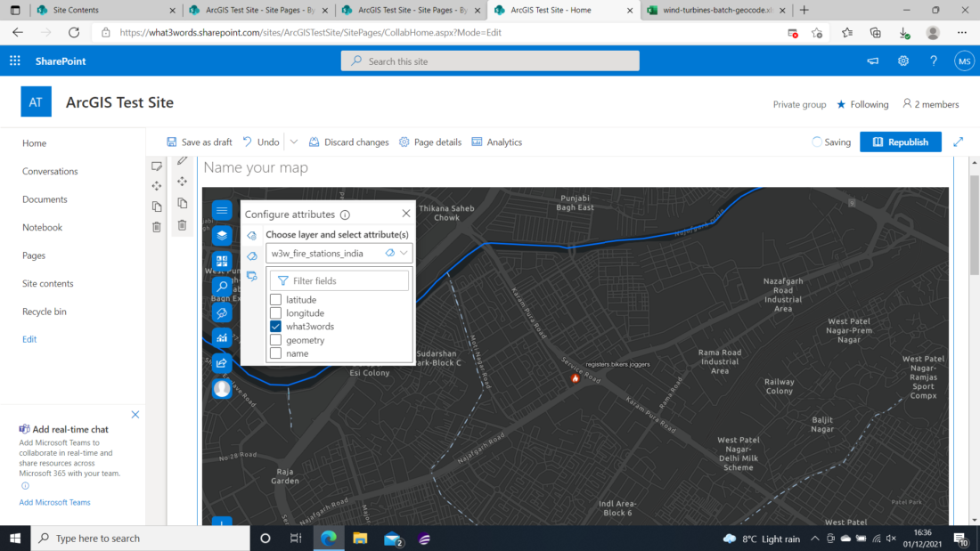The height and width of the screenshot is (551, 980).
Task: Toggle the Following star for the site
Action: [841, 104]
